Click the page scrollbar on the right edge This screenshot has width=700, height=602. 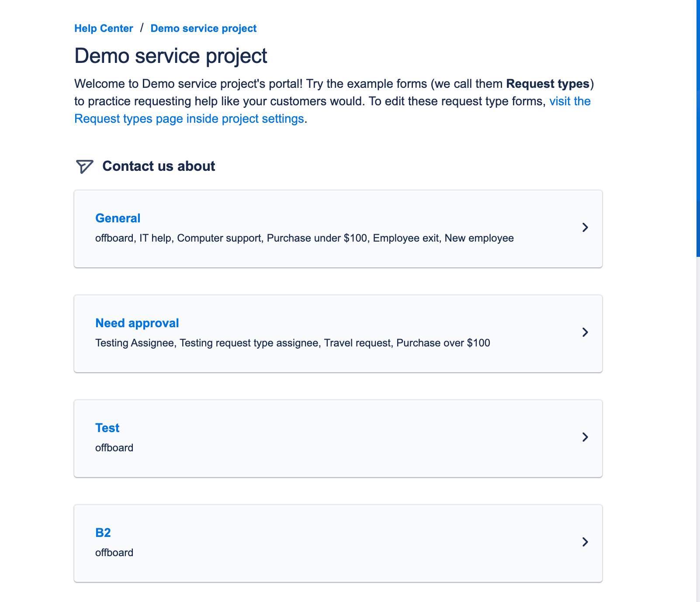coord(697,127)
